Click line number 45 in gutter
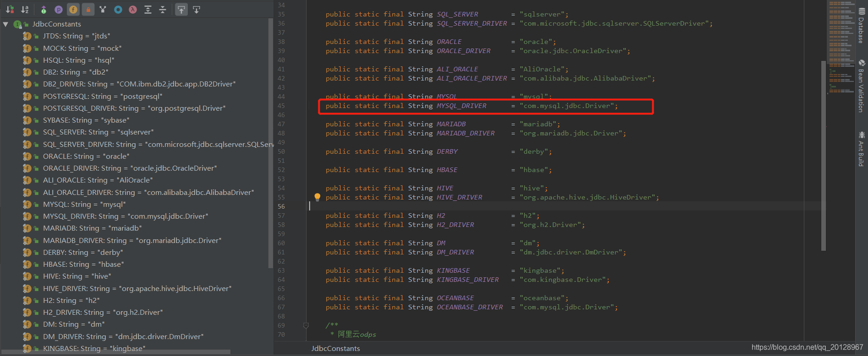This screenshot has height=356, width=868. [x=281, y=106]
